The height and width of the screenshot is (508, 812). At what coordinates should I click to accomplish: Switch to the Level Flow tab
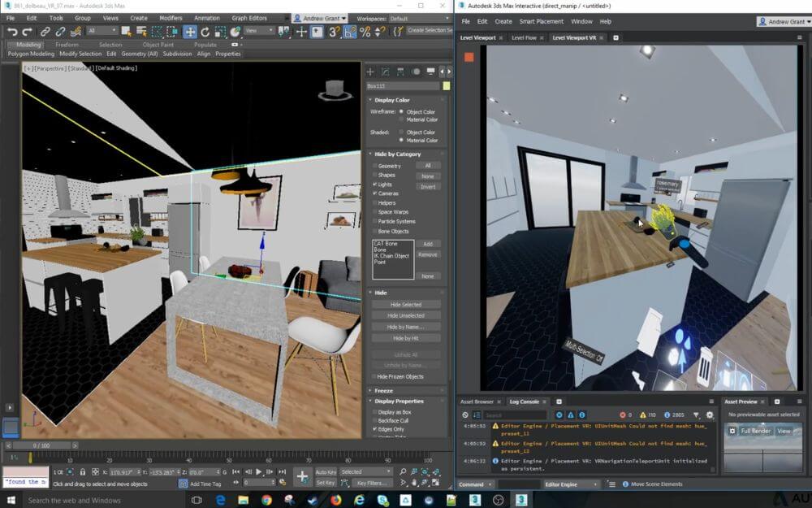coord(525,37)
